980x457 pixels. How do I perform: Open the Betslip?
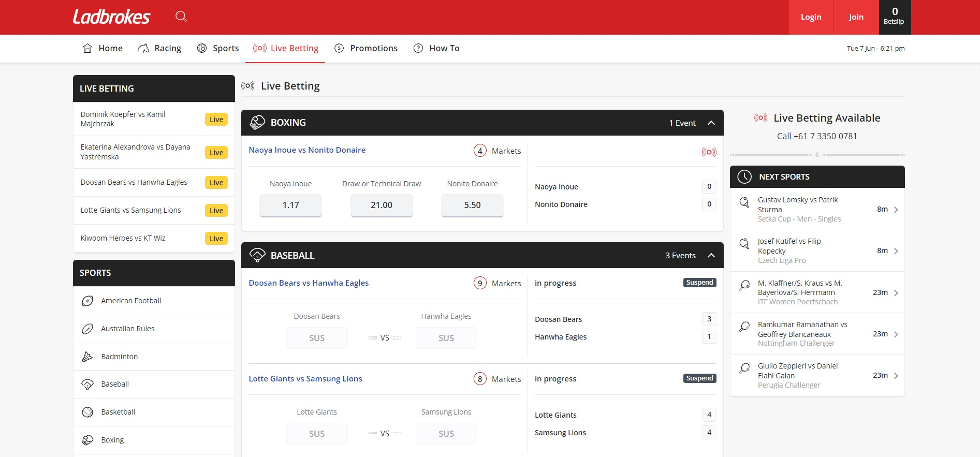(895, 17)
